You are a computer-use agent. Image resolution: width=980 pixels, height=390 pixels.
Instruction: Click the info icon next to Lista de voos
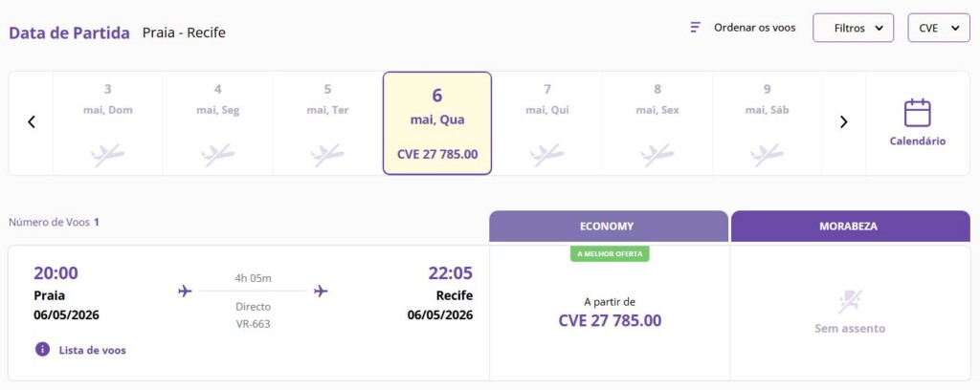[42, 350]
